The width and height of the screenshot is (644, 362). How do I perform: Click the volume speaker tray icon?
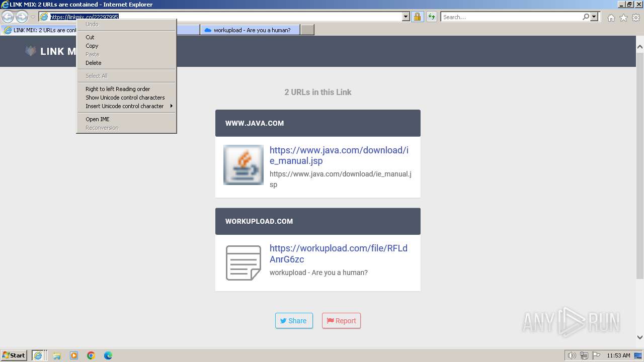click(572, 355)
